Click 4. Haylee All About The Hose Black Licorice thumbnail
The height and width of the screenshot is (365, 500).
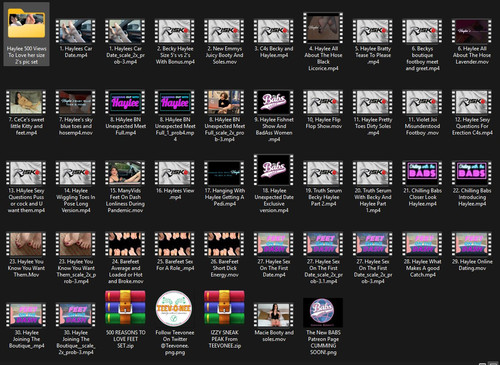[323, 28]
